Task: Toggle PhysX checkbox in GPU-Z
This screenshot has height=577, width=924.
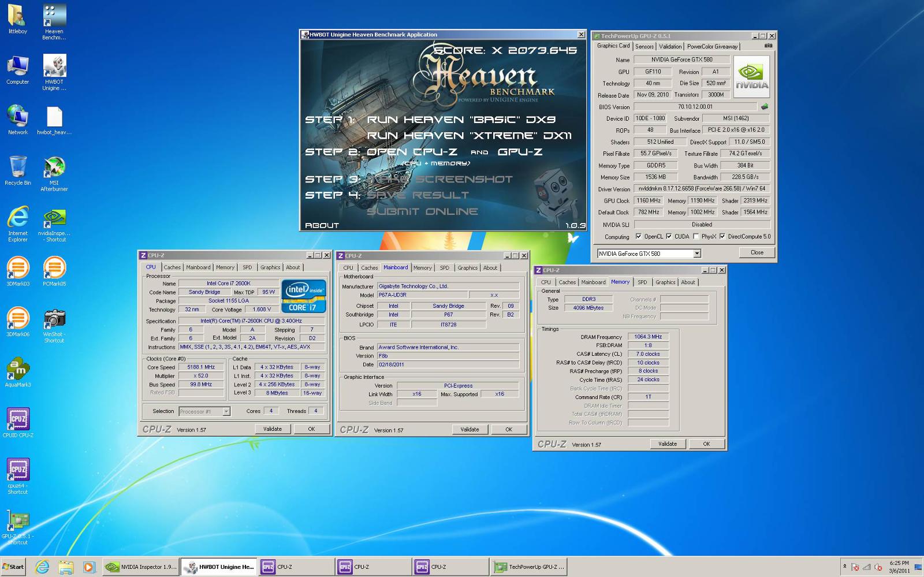Action: tap(696, 236)
